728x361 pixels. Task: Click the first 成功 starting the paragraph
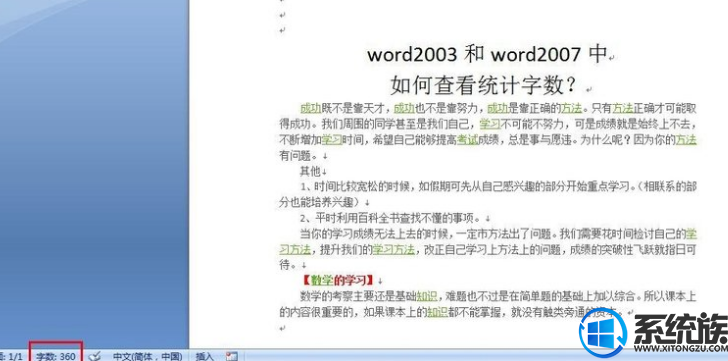point(311,109)
